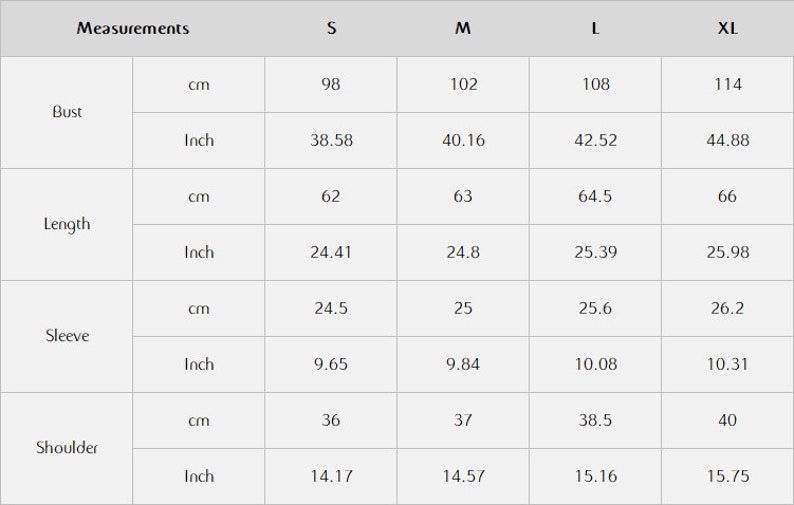Click the 40.16 bust inch value

click(x=463, y=140)
